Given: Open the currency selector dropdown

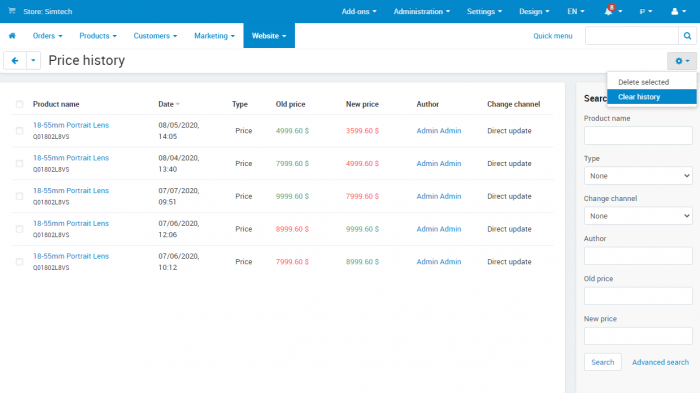Looking at the screenshot, I should tap(646, 12).
